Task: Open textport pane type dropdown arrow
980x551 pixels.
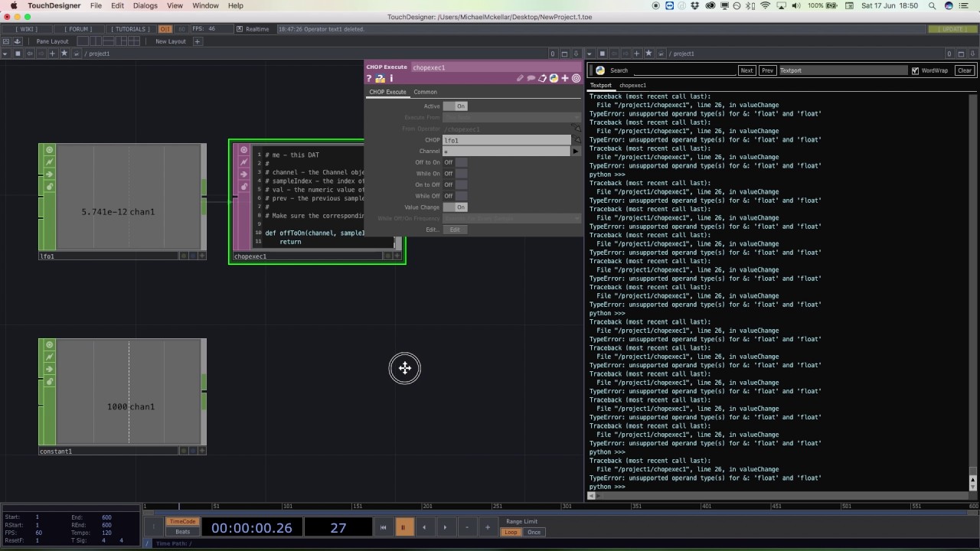Action: point(590,54)
